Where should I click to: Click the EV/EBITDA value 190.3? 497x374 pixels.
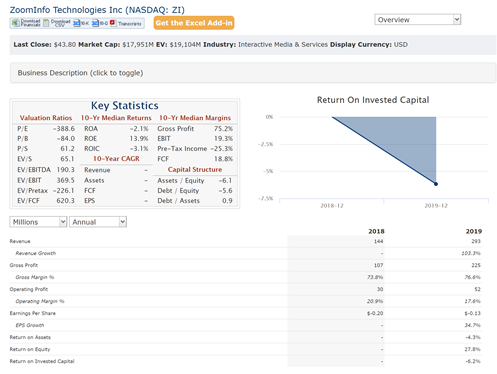click(65, 170)
